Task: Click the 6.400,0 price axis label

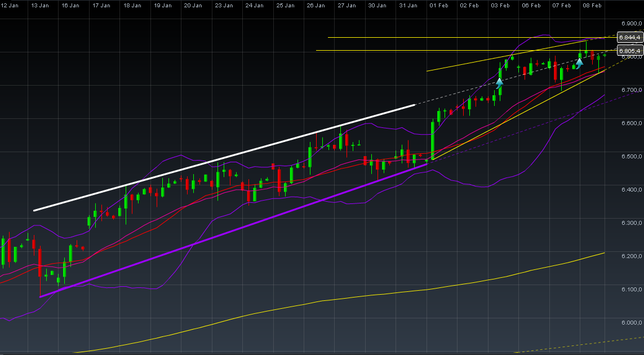Action: click(632, 190)
